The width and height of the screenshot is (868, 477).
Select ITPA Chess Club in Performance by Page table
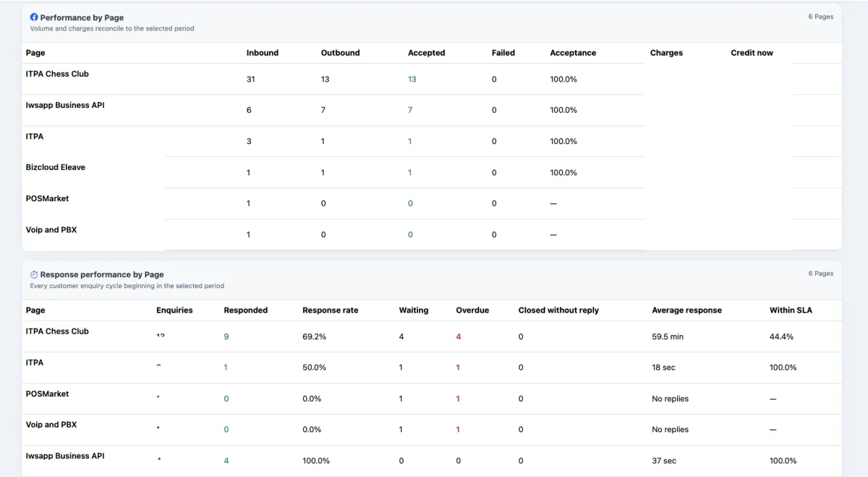coord(57,74)
